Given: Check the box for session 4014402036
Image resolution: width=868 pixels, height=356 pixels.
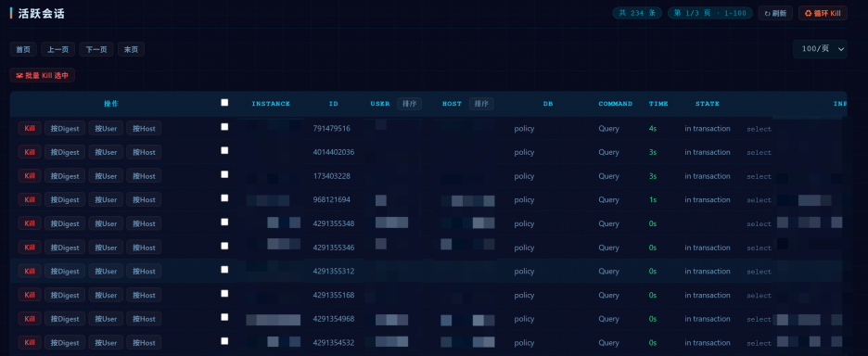Looking at the screenshot, I should [224, 150].
